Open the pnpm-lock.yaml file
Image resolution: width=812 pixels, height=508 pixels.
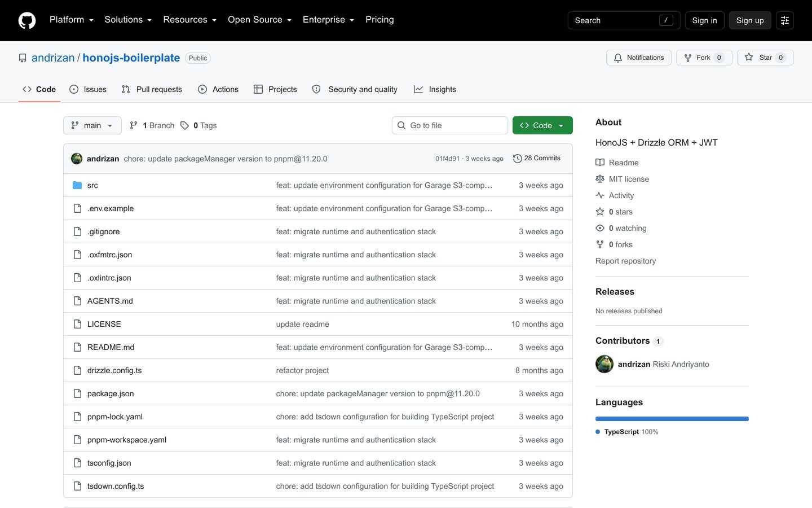(115, 417)
